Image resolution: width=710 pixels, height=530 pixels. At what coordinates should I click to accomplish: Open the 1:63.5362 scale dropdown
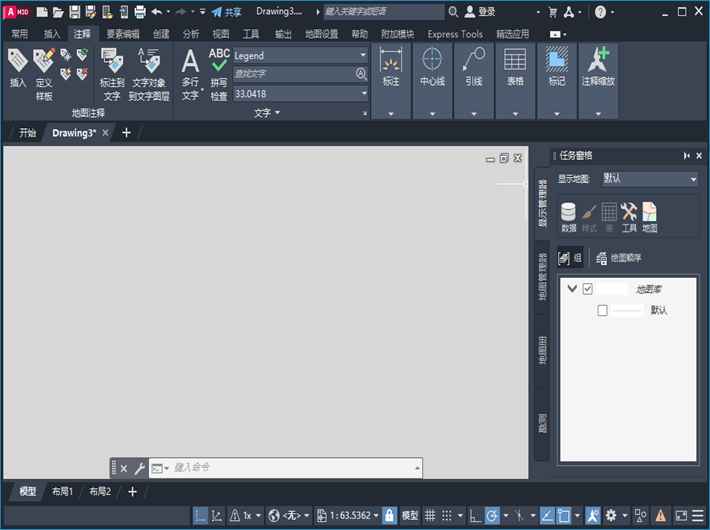pos(376,516)
